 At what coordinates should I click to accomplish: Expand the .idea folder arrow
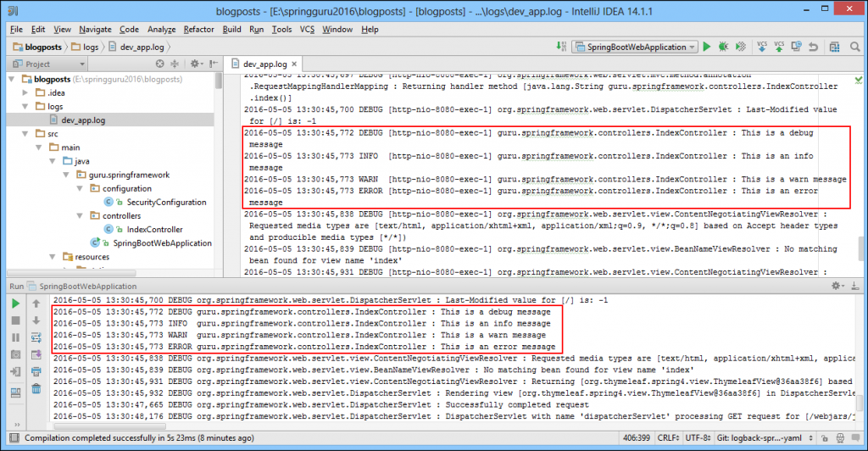[x=25, y=92]
